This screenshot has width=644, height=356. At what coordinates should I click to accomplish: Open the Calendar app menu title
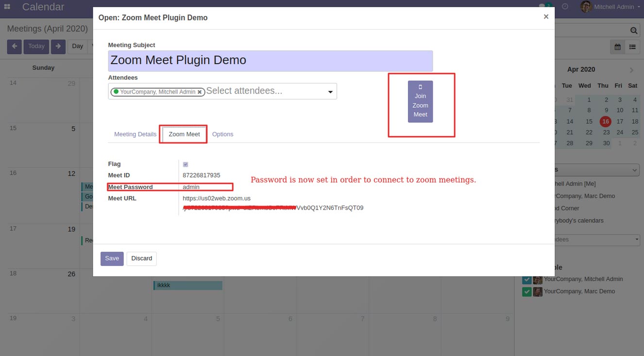pyautogui.click(x=43, y=7)
